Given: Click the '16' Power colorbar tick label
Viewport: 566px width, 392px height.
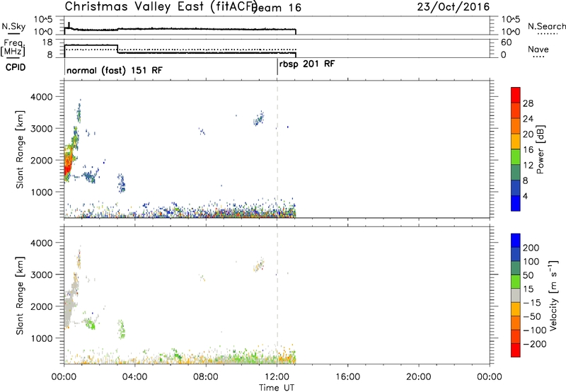Looking at the screenshot, I should [528, 150].
